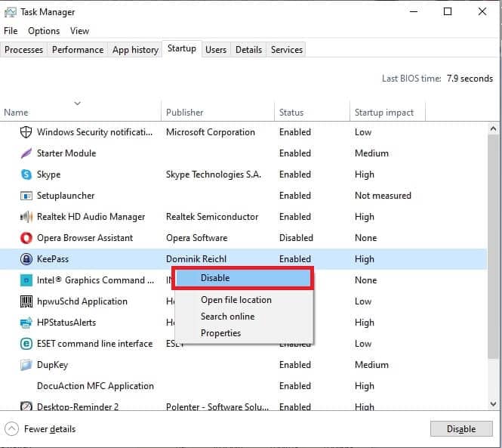The width and height of the screenshot is (502, 448).
Task: Sort by the Status column header
Action: point(312,113)
